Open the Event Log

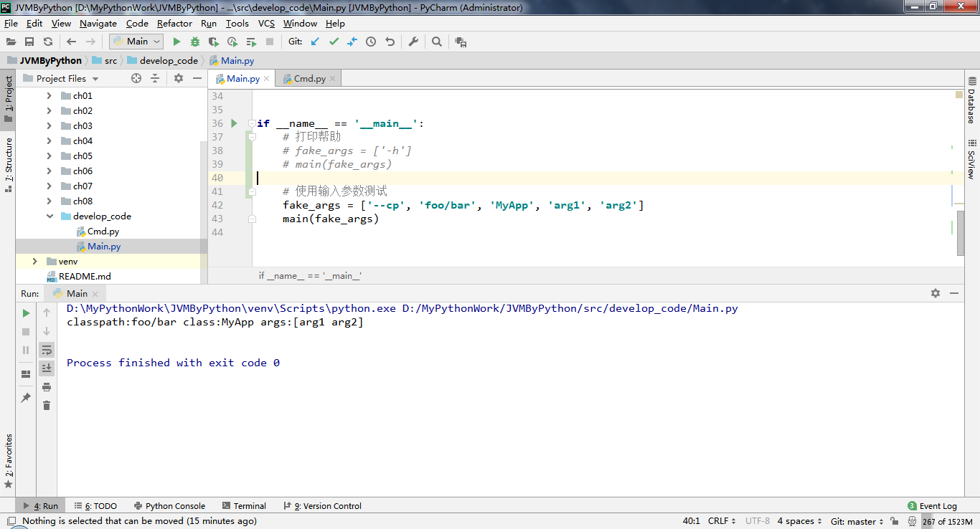pos(932,505)
